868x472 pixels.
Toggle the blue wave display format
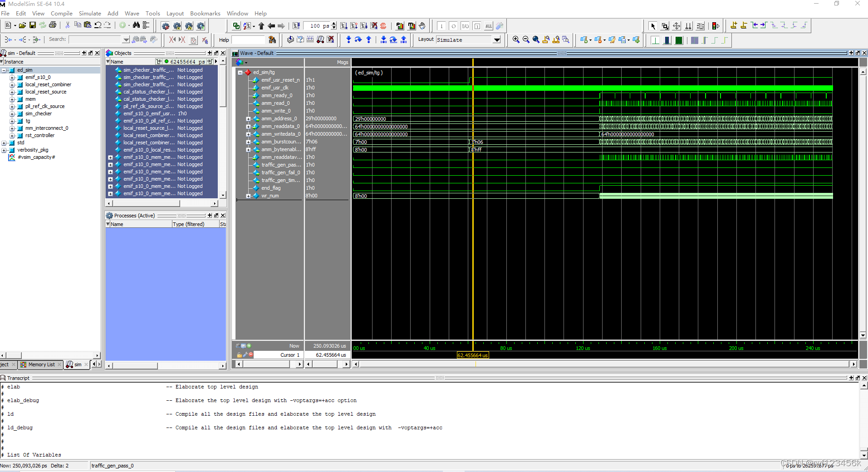pos(667,40)
